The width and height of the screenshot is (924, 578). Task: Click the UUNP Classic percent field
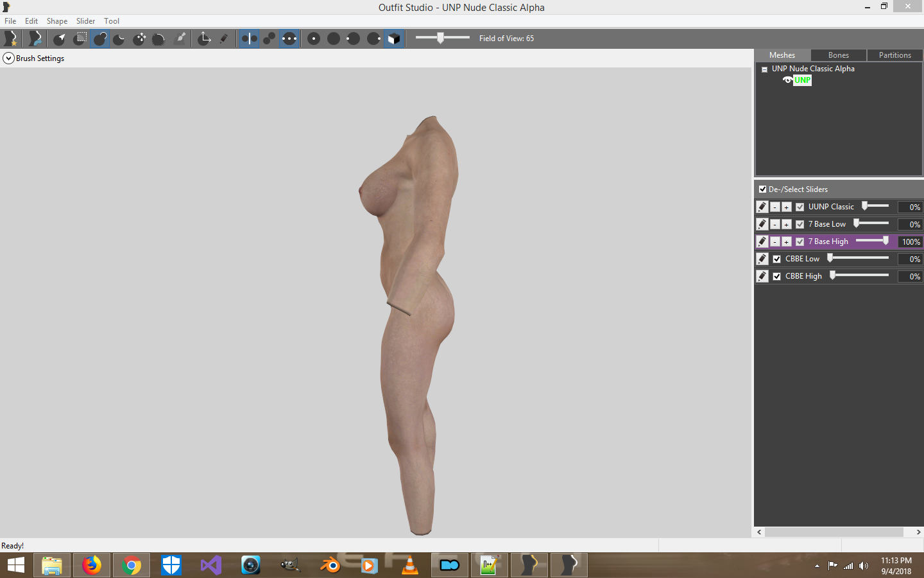(x=910, y=207)
